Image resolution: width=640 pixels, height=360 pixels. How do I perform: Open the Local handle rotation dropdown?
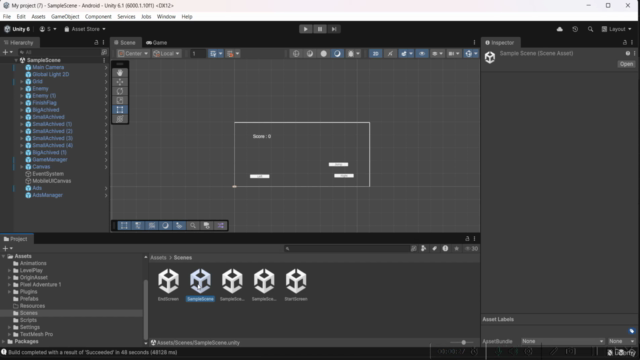pyautogui.click(x=167, y=53)
